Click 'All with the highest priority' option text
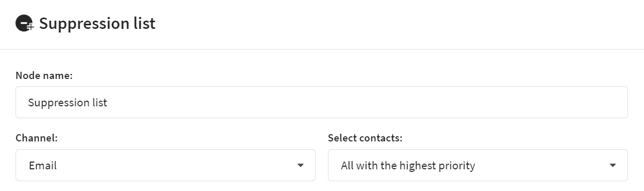Screen dimensions: 644x191 pos(408,166)
